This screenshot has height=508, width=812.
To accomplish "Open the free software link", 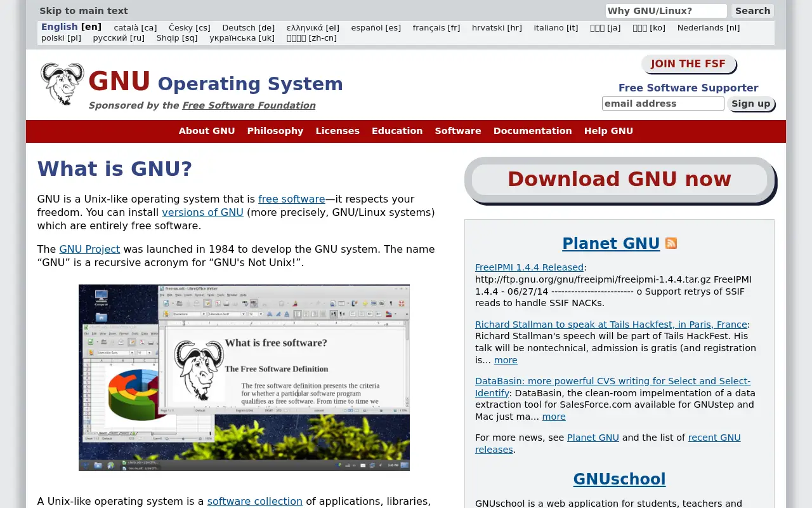I will (292, 199).
